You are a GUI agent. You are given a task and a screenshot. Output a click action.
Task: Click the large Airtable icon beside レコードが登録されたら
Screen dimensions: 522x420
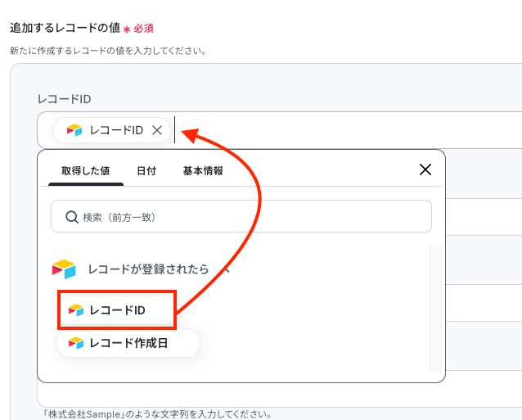(64, 269)
